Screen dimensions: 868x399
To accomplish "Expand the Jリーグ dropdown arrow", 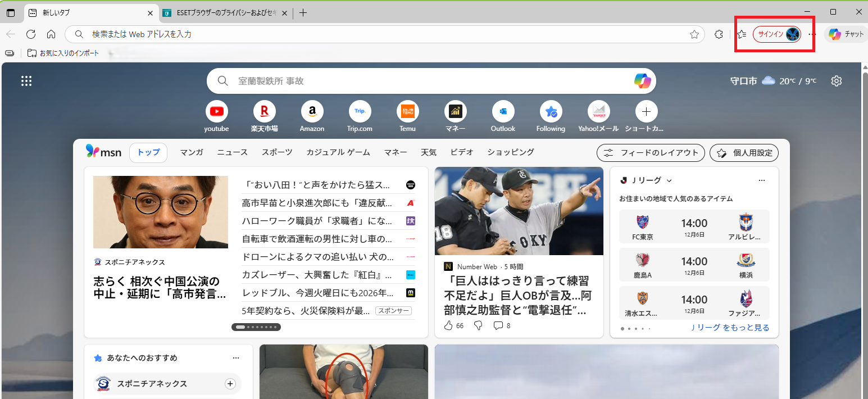I will (x=669, y=180).
